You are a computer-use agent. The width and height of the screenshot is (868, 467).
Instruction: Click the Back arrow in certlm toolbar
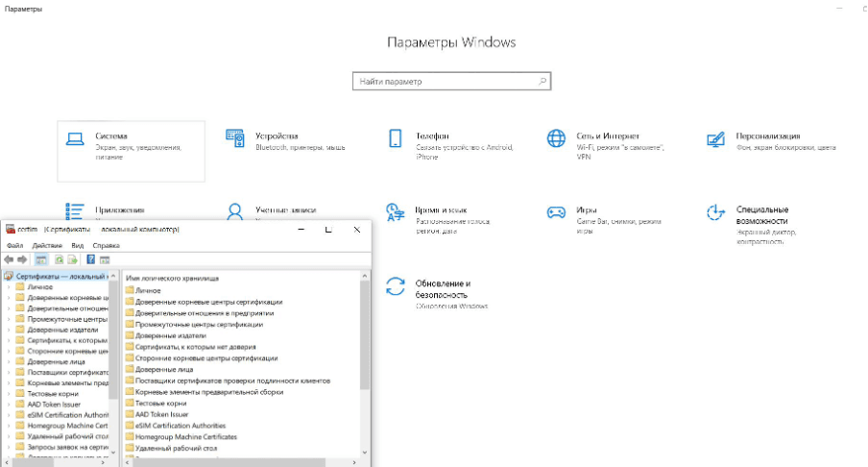pos(9,259)
